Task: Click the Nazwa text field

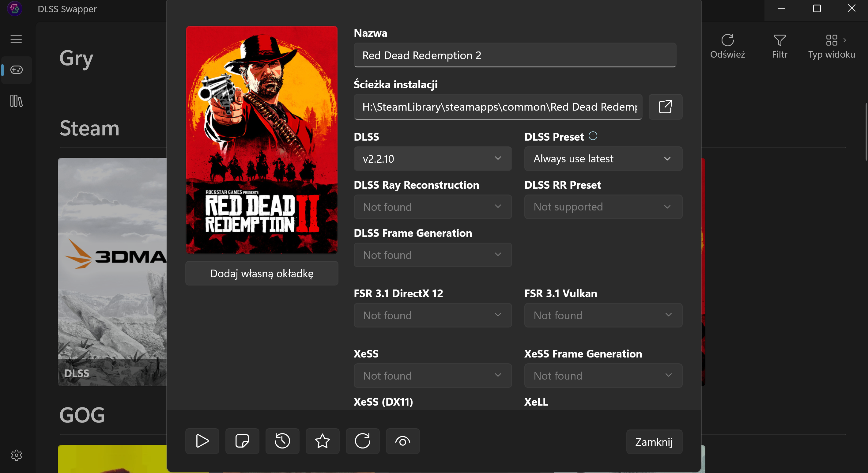Action: (515, 55)
